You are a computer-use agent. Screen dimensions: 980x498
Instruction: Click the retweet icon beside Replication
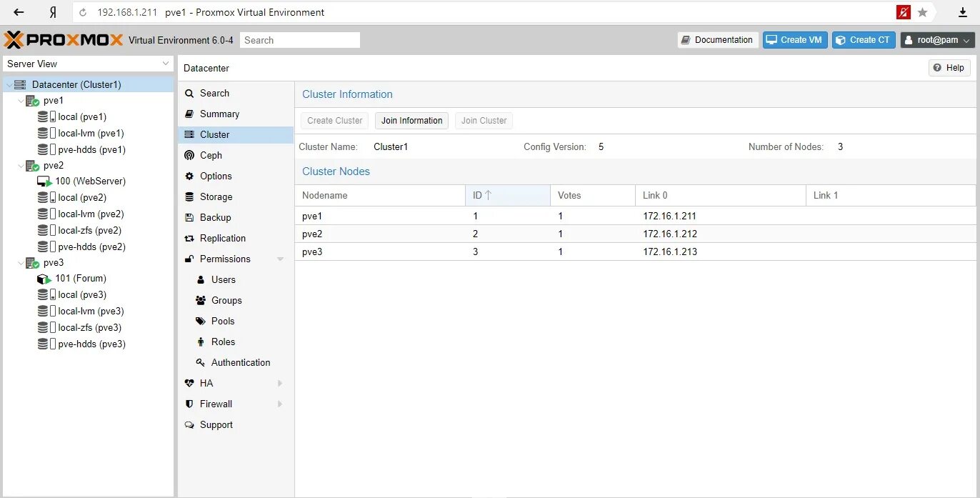[x=189, y=238]
